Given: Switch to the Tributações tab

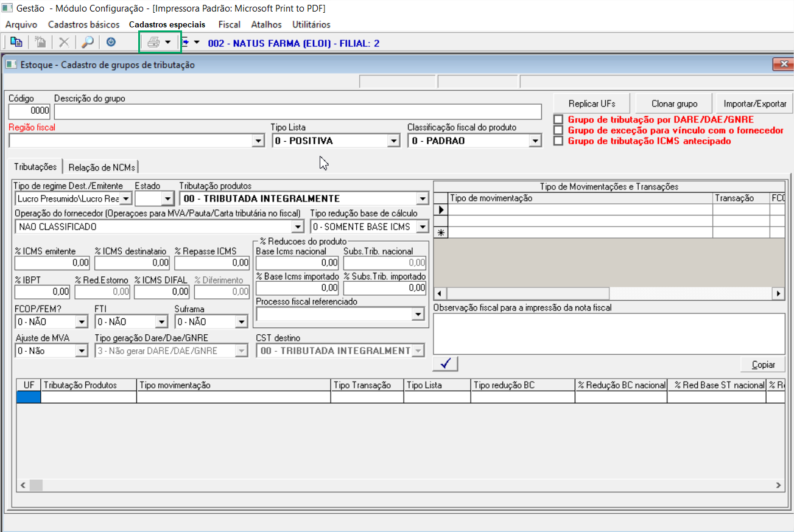Looking at the screenshot, I should [36, 167].
